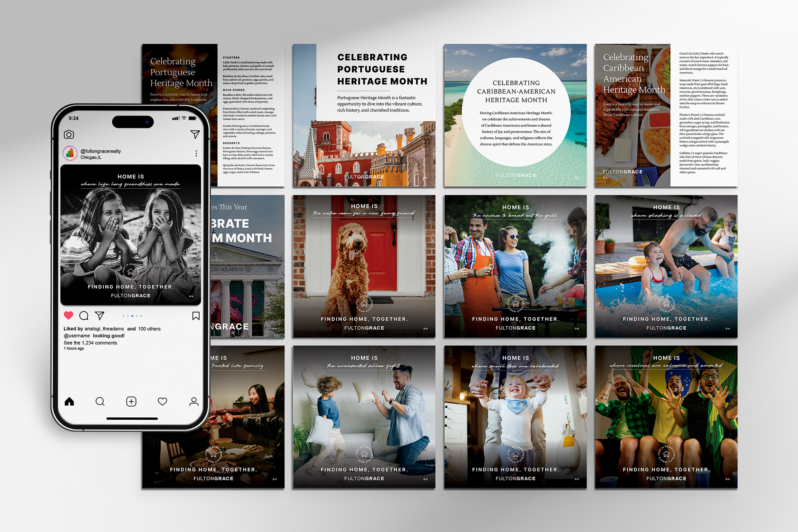
Task: Toggle the bookmark save icon
Action: 196,316
